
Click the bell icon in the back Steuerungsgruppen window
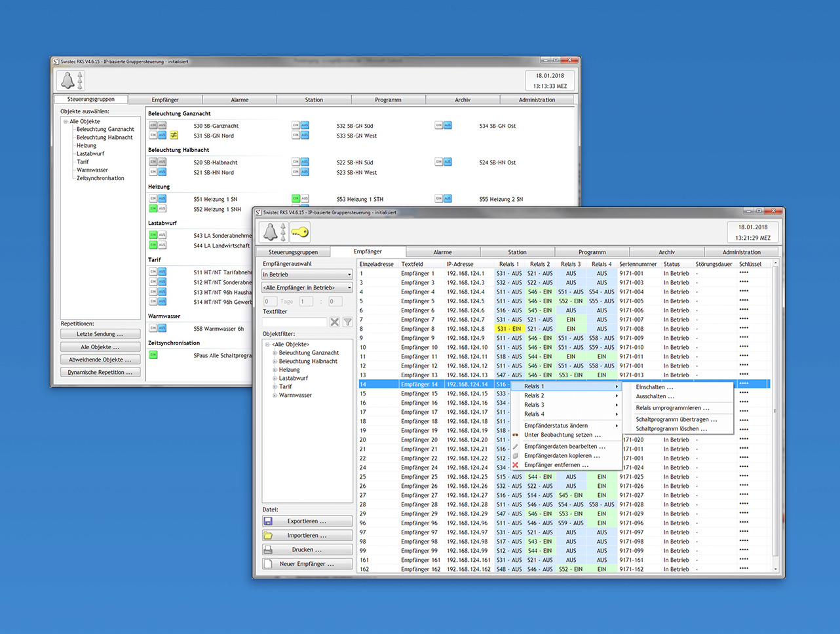point(68,81)
